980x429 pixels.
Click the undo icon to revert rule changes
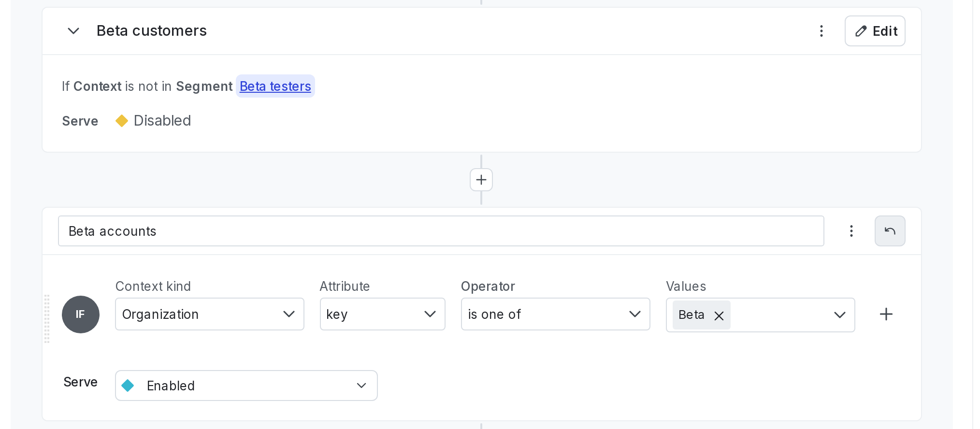890,231
